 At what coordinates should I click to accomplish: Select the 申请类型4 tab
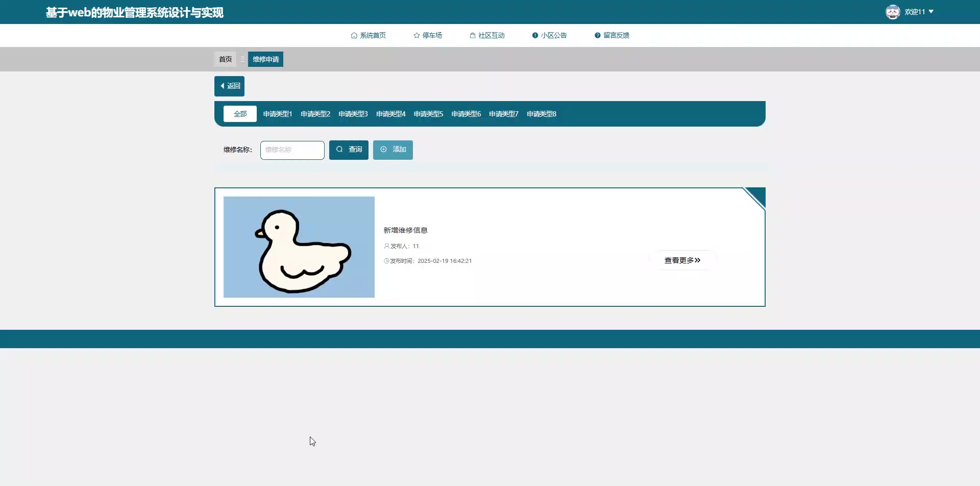tap(391, 114)
